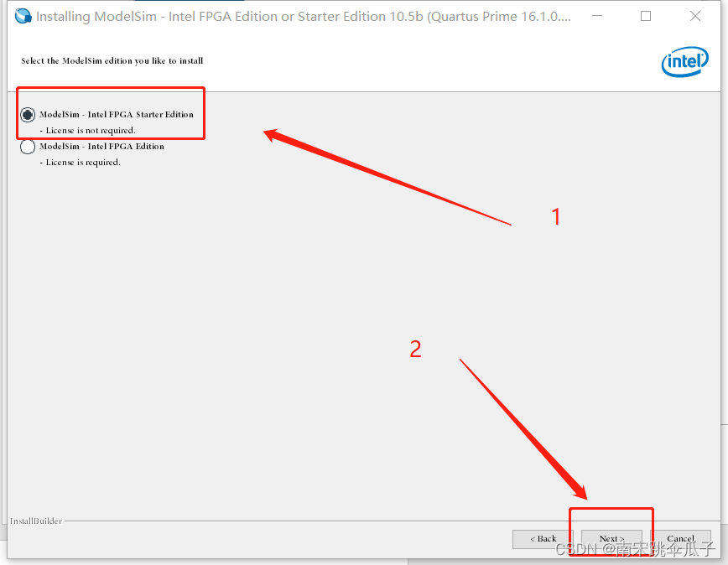
Task: Click the InstallBuilder label
Action: coord(36,521)
